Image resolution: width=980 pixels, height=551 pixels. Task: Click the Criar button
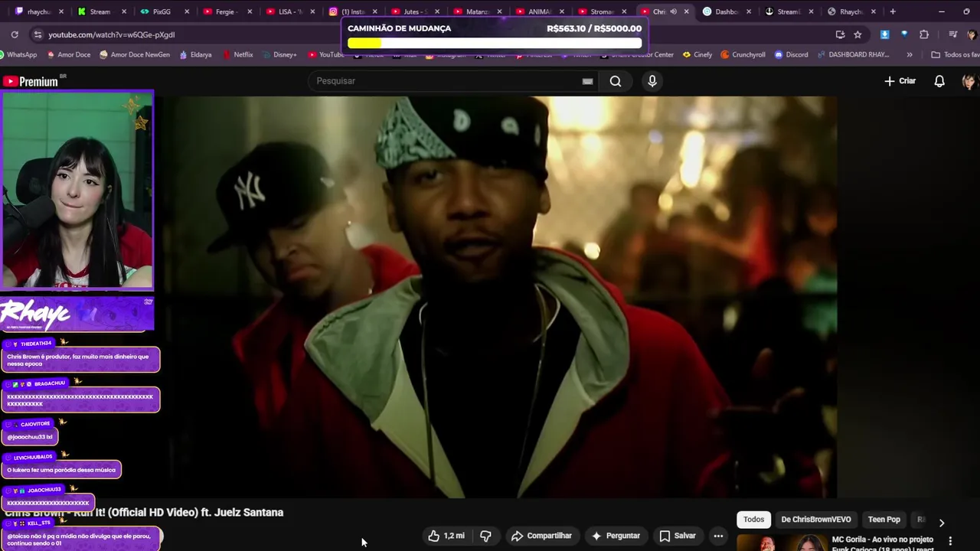click(900, 81)
